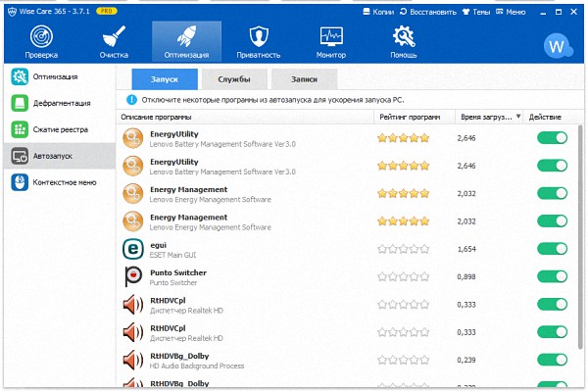Click the first Energy Management program icon
The image size is (588, 391).
coord(133,194)
